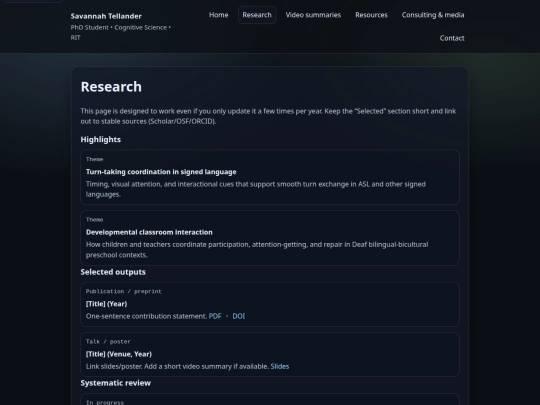Open Consulting & media page

(x=433, y=15)
